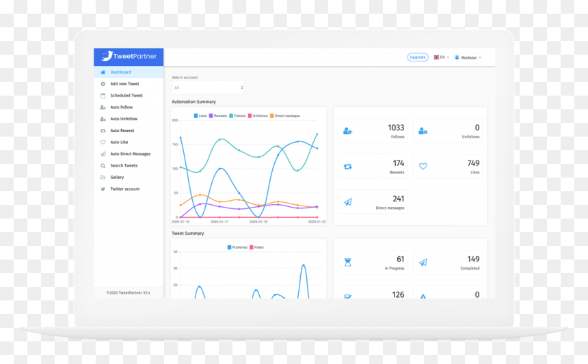The image size is (588, 364).
Task: Open the Auto Retweet section
Action: point(129,130)
